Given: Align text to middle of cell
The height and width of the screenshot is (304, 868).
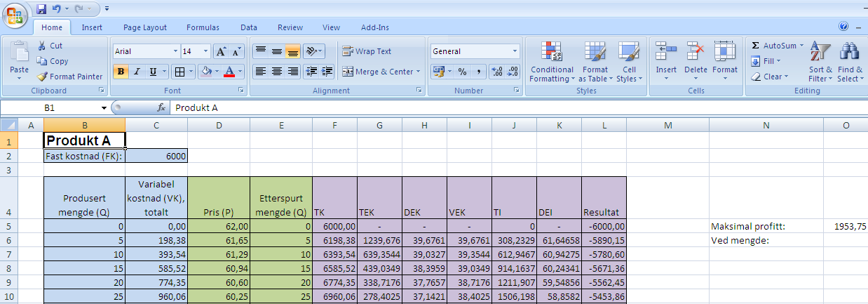Looking at the screenshot, I should (x=277, y=51).
